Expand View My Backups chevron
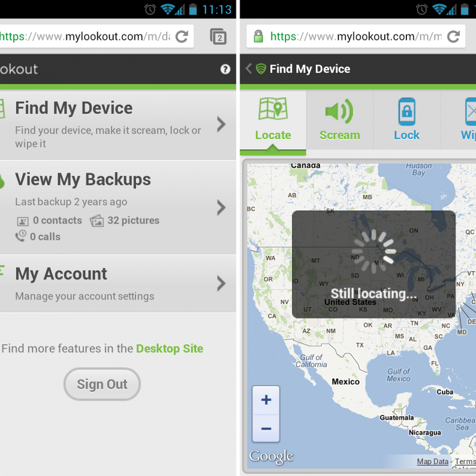Viewport: 476px width, 476px height. pos(221,207)
